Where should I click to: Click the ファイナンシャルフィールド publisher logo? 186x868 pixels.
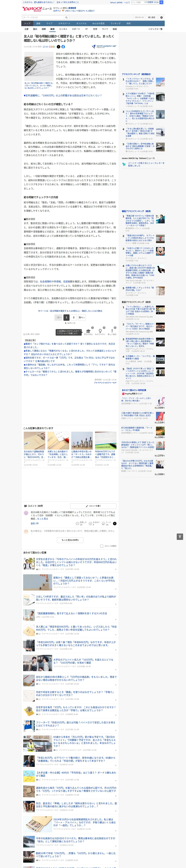pos(104,46)
